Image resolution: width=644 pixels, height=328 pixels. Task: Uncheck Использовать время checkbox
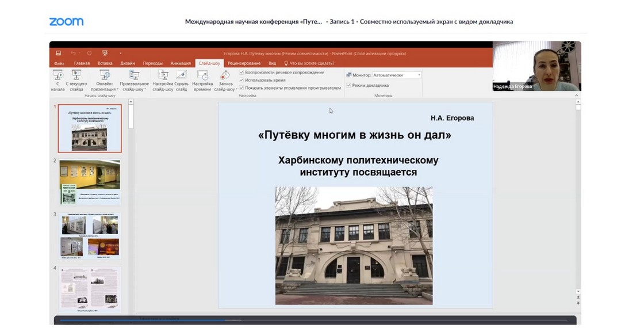(242, 80)
